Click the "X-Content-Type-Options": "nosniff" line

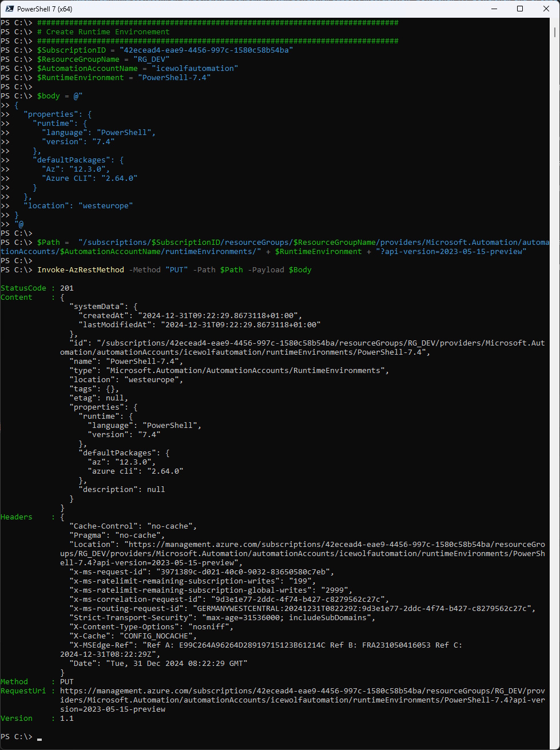[x=152, y=627]
